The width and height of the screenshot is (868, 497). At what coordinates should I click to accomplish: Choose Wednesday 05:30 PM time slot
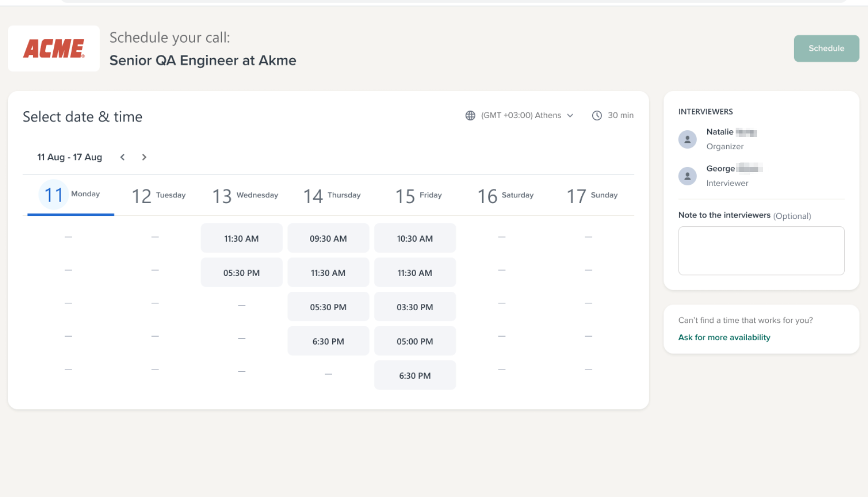pyautogui.click(x=242, y=273)
